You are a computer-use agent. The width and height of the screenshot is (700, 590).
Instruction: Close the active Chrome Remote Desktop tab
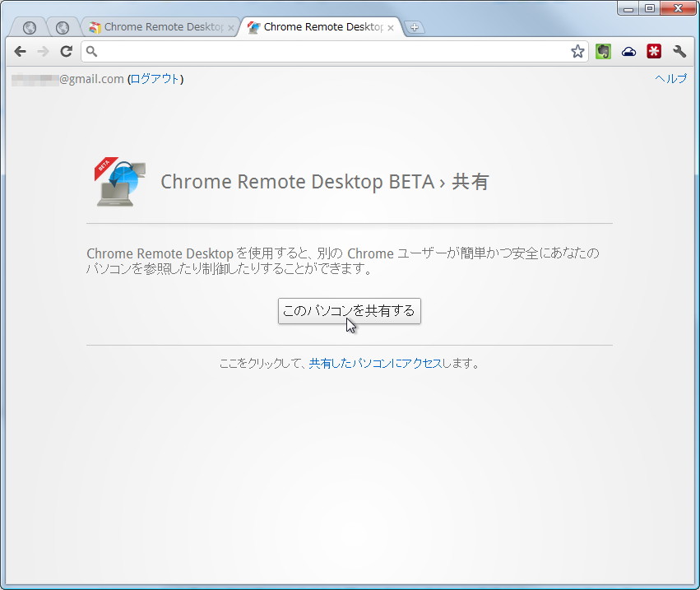[x=391, y=28]
